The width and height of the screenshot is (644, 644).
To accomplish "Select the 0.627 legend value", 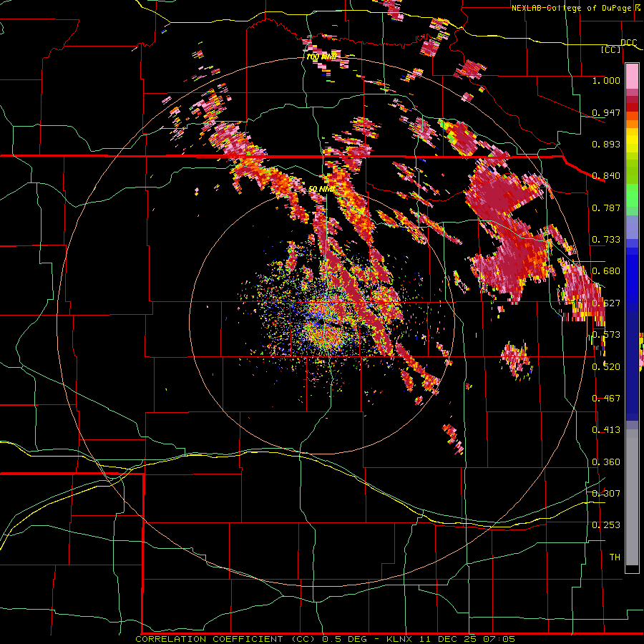I will [606, 303].
